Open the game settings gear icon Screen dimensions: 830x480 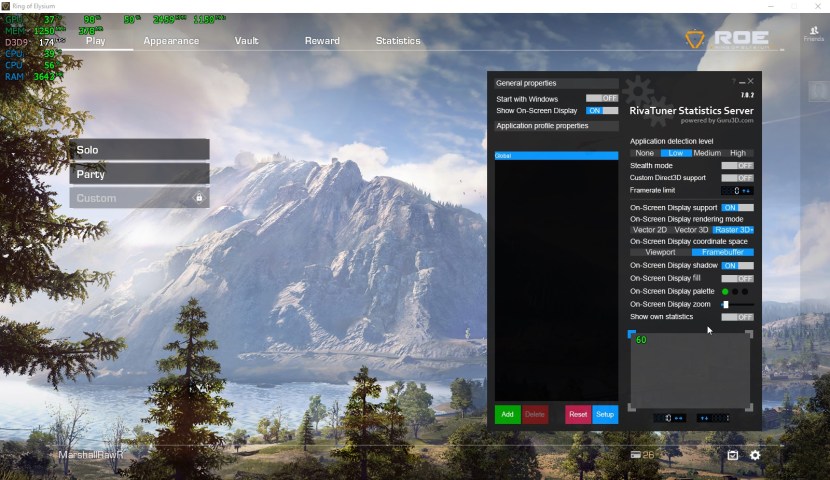click(755, 455)
